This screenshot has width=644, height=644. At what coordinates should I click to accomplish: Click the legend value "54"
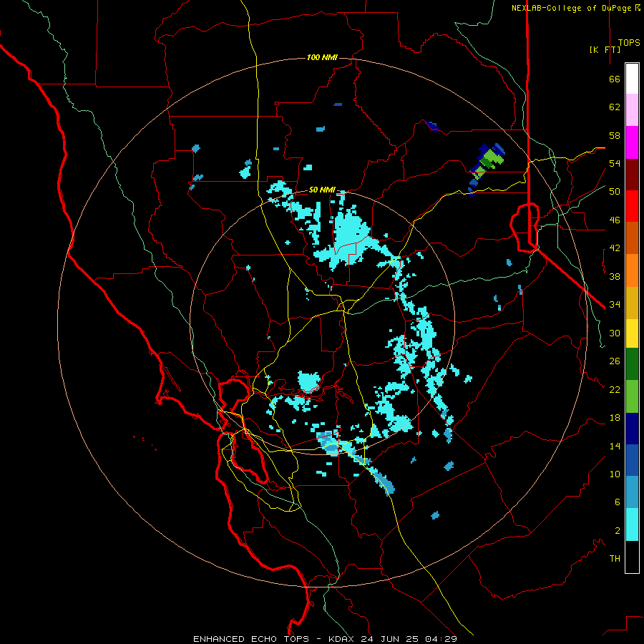coord(615,163)
